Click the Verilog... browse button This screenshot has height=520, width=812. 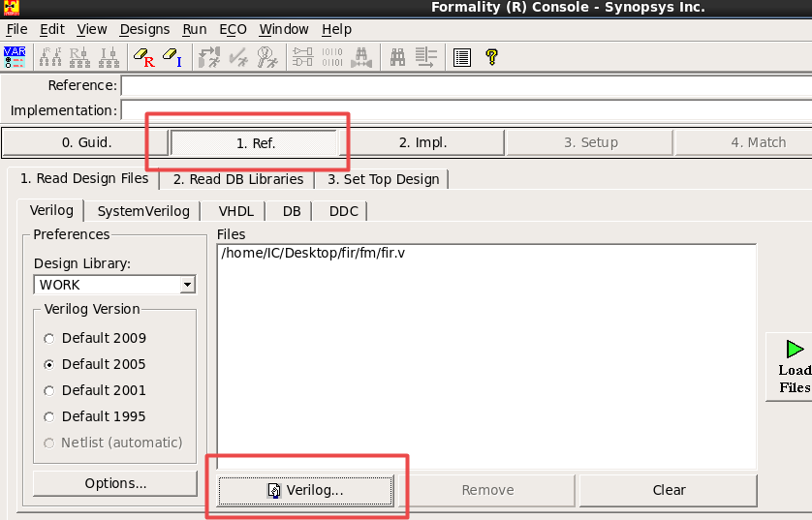click(305, 490)
